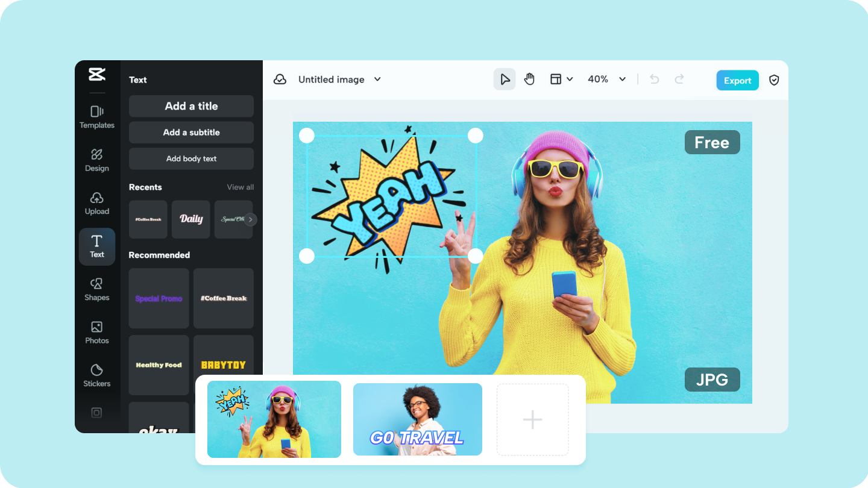Open the Design sidebar panel
Screen dimensions: 868x488
tap(97, 160)
